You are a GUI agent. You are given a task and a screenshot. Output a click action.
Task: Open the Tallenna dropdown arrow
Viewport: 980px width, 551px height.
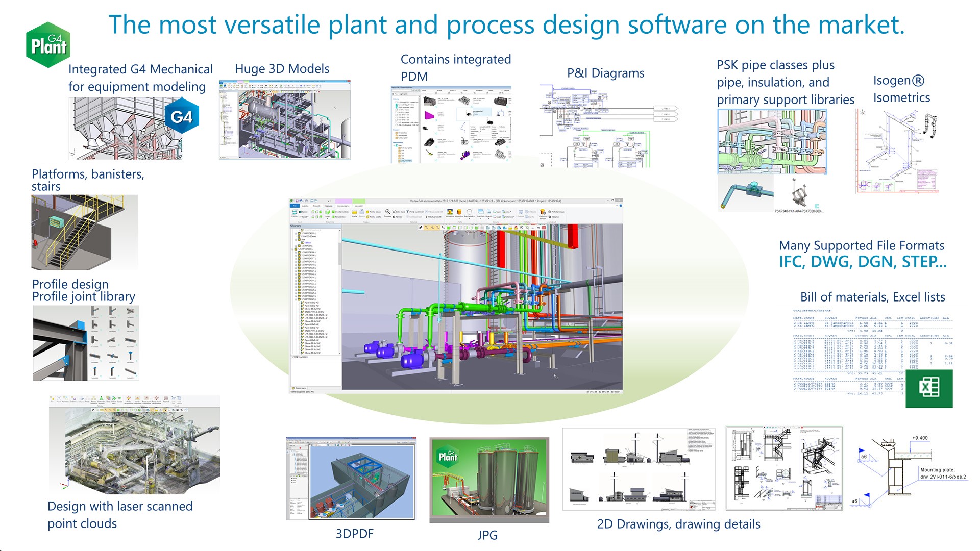coord(514,217)
